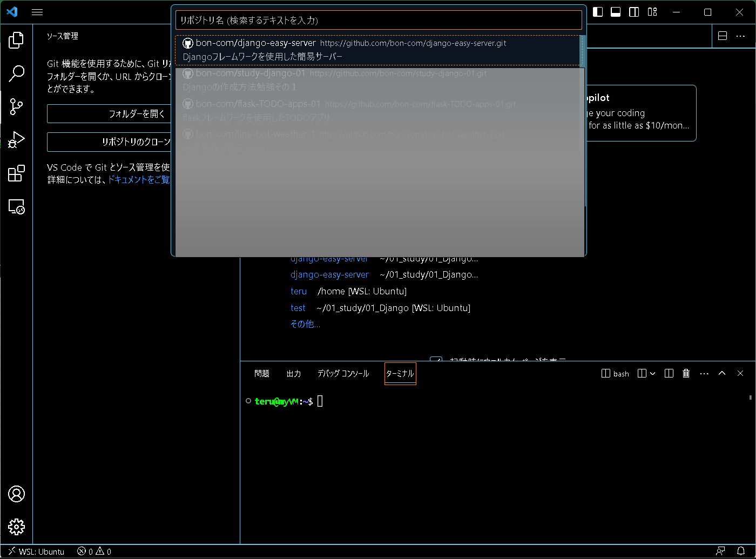Select the bash terminal label

pyautogui.click(x=615, y=374)
